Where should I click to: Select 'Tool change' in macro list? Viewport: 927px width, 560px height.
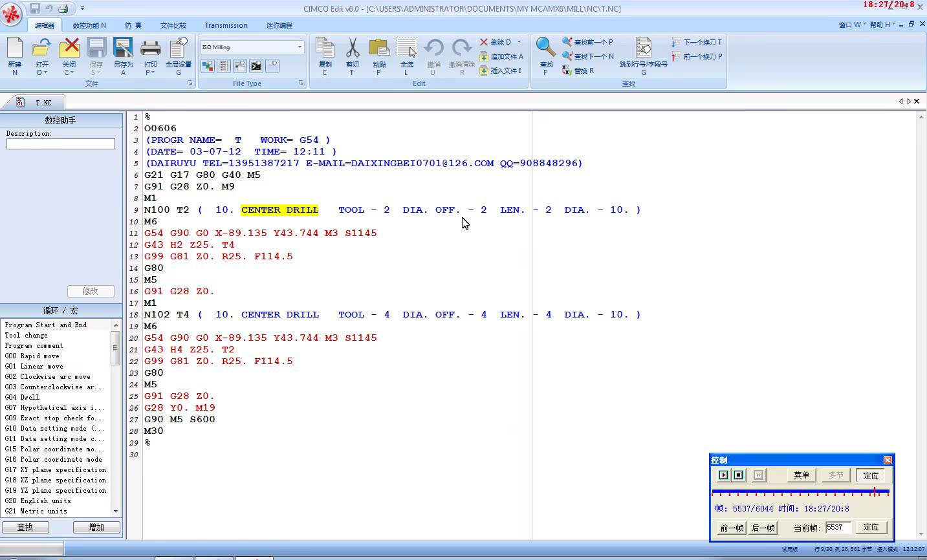point(26,335)
